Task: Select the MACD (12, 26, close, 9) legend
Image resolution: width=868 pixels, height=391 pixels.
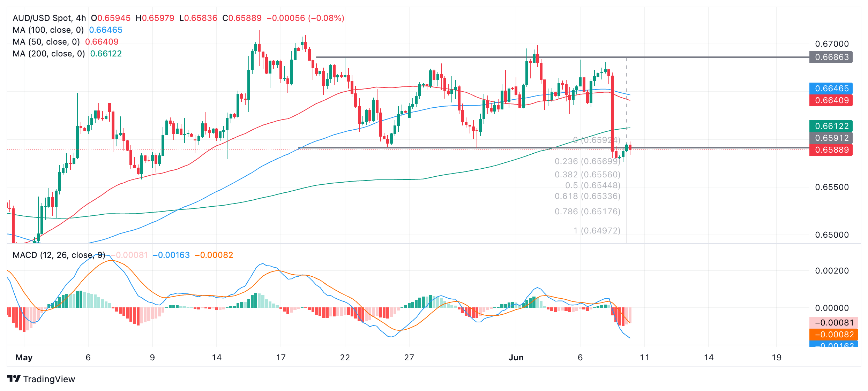Action: coord(59,255)
